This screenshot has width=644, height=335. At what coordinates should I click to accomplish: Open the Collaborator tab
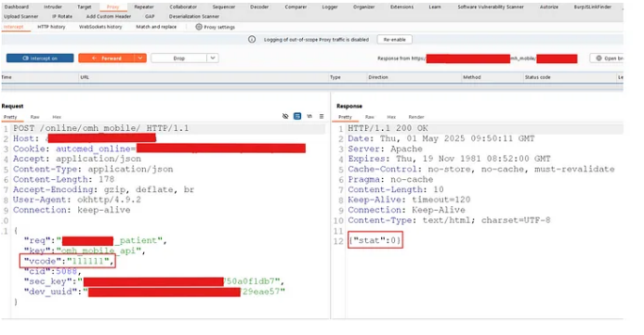pyautogui.click(x=183, y=7)
